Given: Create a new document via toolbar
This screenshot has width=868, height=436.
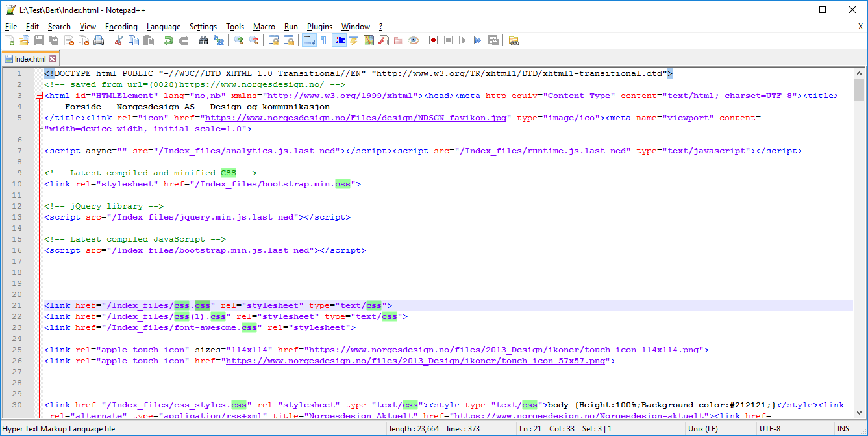Looking at the screenshot, I should (9, 40).
